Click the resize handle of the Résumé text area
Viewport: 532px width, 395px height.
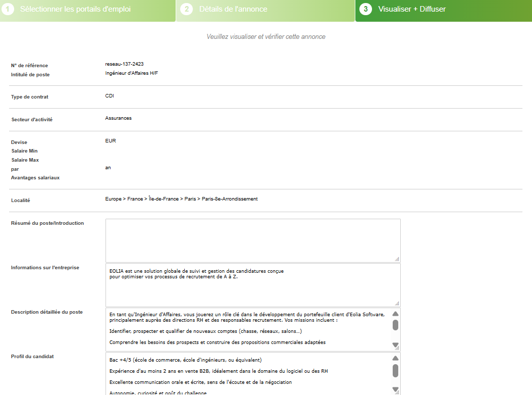click(x=397, y=259)
